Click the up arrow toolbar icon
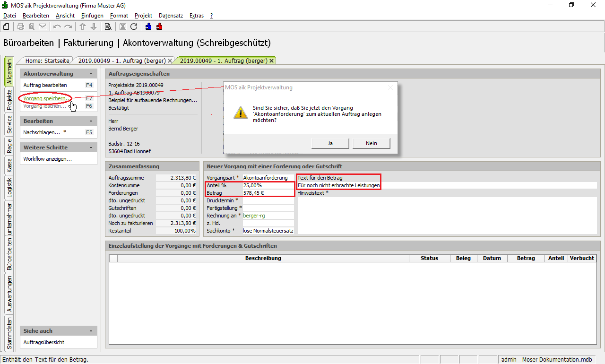Image resolution: width=605 pixels, height=364 pixels. (x=83, y=26)
